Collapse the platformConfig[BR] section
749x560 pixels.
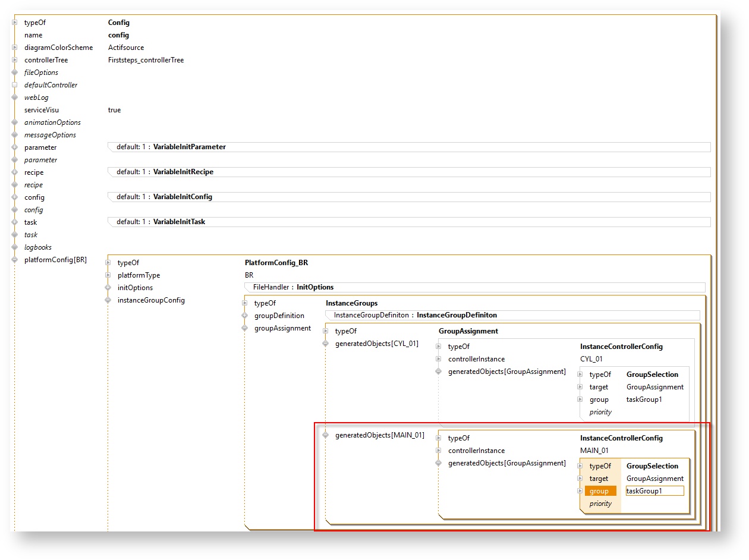(x=15, y=260)
